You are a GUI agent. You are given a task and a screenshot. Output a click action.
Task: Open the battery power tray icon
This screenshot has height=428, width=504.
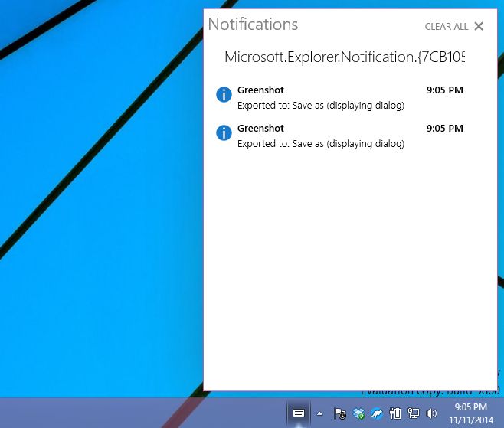point(395,414)
